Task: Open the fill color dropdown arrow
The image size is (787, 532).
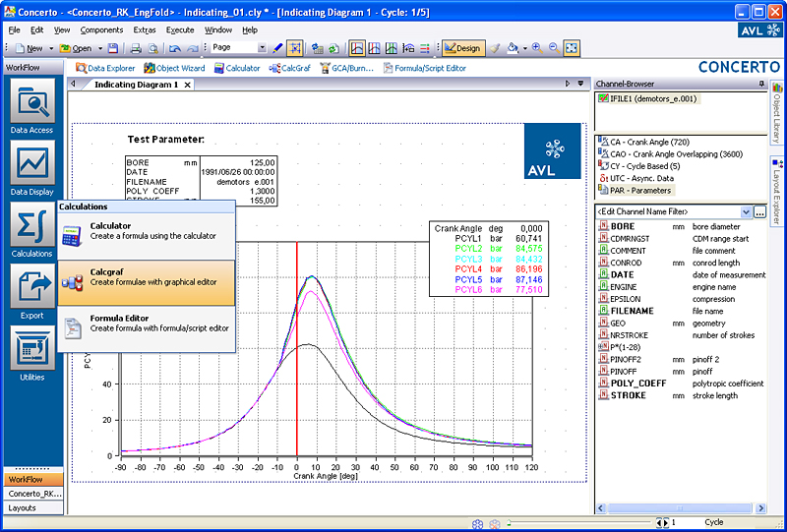Action: coord(525,49)
